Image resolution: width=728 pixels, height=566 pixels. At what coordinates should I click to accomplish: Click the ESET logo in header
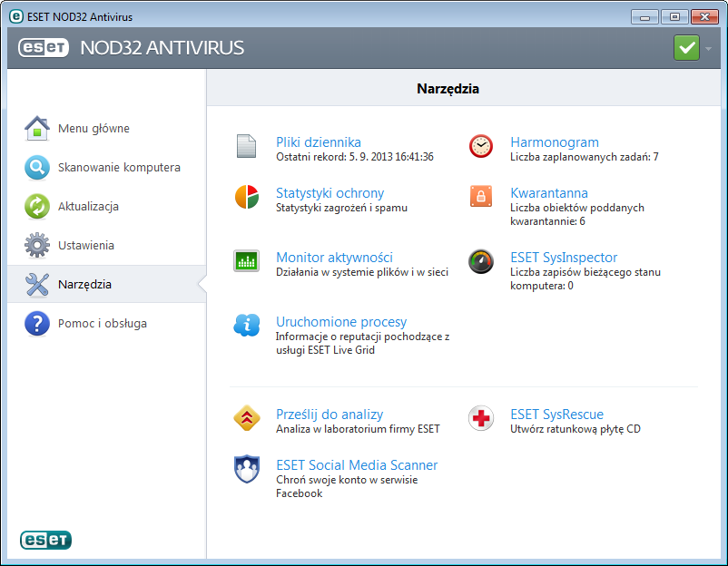pyautogui.click(x=44, y=47)
